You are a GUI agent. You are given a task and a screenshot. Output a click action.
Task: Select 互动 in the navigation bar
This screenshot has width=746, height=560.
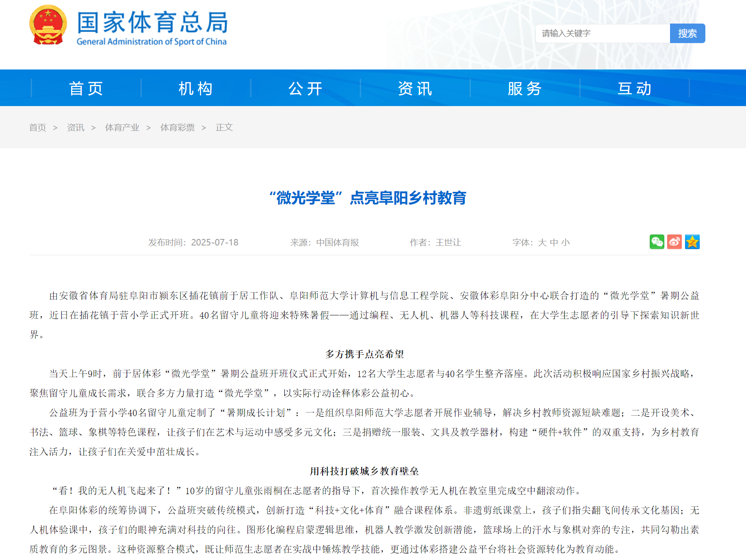coord(635,88)
